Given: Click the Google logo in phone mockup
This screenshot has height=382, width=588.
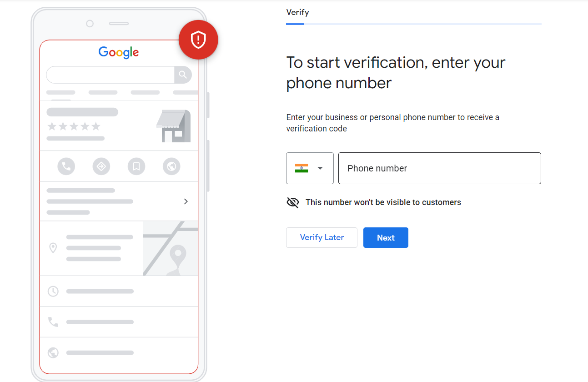Looking at the screenshot, I should 119,53.
